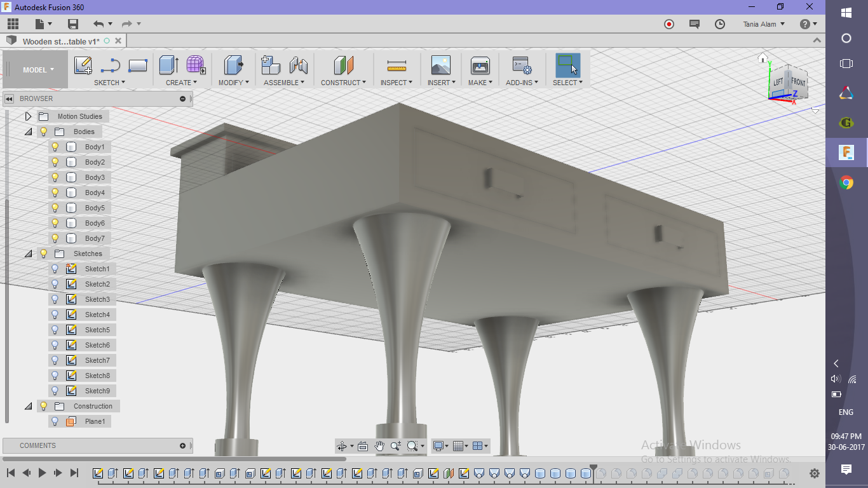
Task: Click the Pan hand tool
Action: [x=379, y=446]
